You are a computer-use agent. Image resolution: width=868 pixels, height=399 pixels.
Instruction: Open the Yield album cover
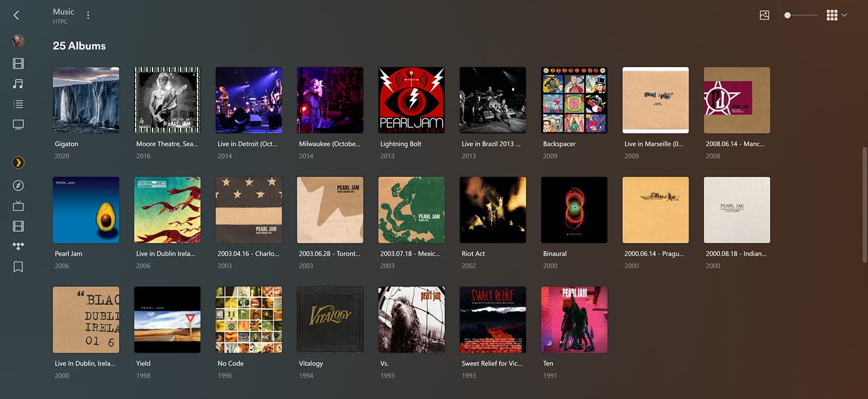[x=167, y=320]
